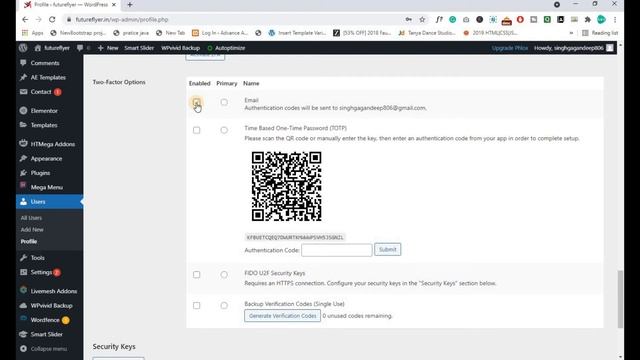The width and height of the screenshot is (640, 360).
Task: Go to All Users submenu
Action: click(31, 218)
